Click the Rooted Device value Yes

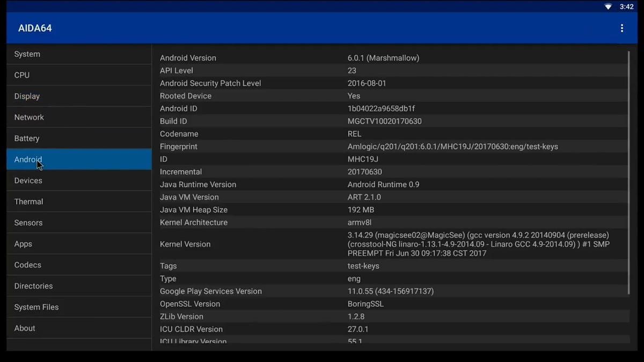(x=354, y=96)
